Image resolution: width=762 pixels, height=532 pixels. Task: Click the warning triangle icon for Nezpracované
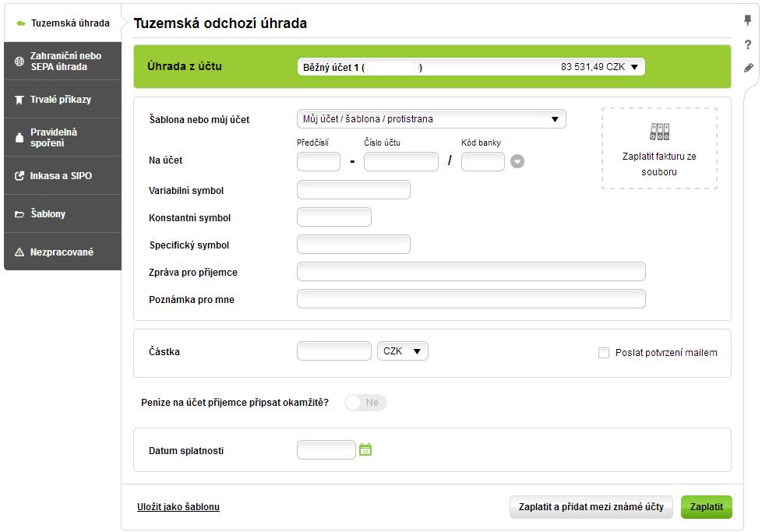coord(19,252)
